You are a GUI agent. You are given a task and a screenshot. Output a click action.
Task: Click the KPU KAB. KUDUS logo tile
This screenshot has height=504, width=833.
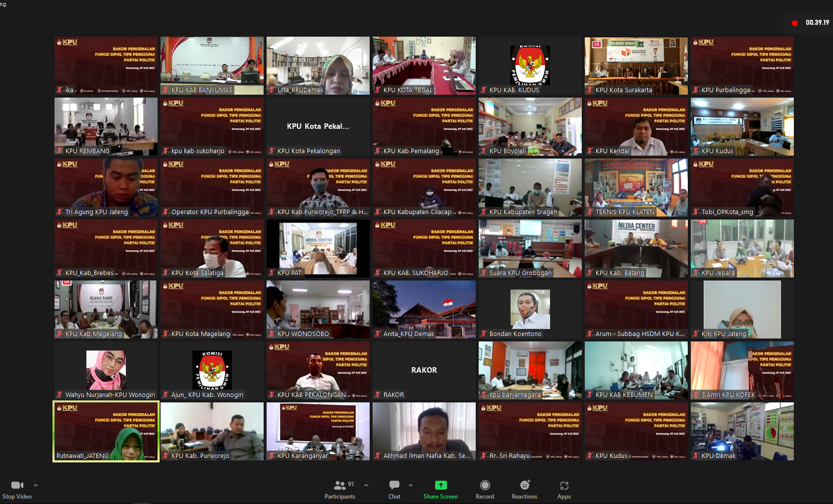click(x=530, y=65)
